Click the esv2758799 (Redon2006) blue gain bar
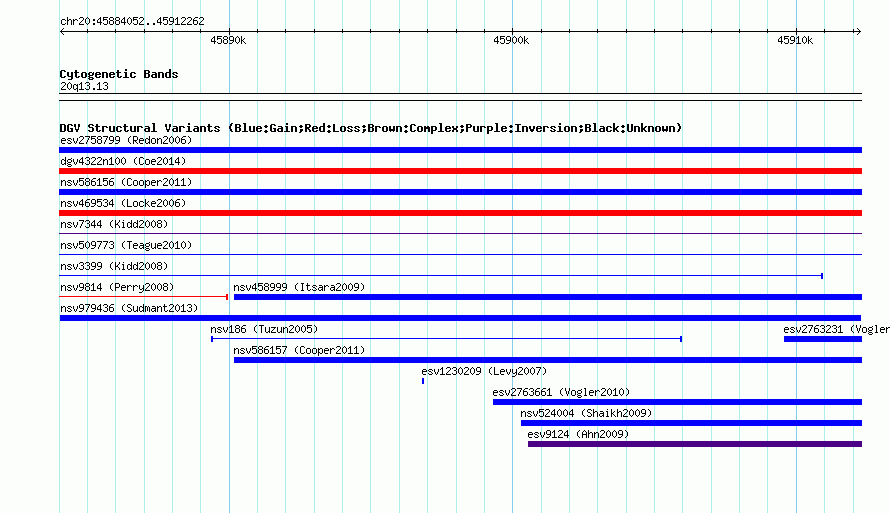Screen dimensions: 890x513 (x=460, y=150)
